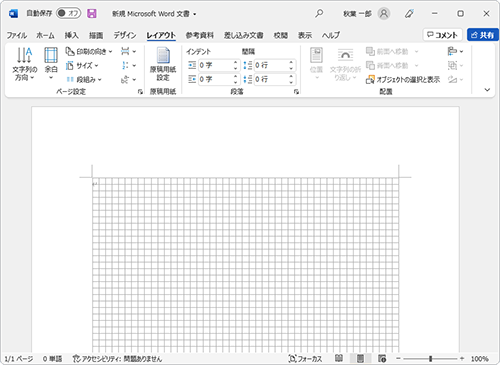Click the 原稿用紙設定 button
Viewport: 500px width, 365px height.
(x=163, y=64)
